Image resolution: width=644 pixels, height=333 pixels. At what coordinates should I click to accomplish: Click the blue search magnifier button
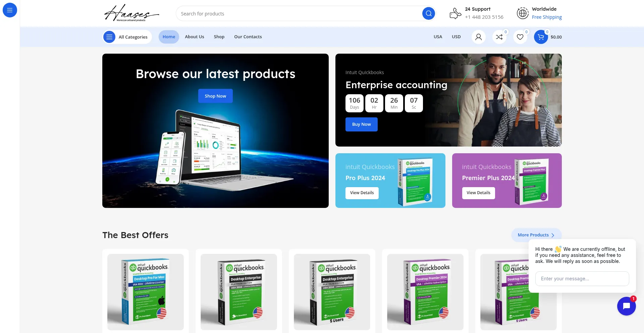pyautogui.click(x=428, y=13)
